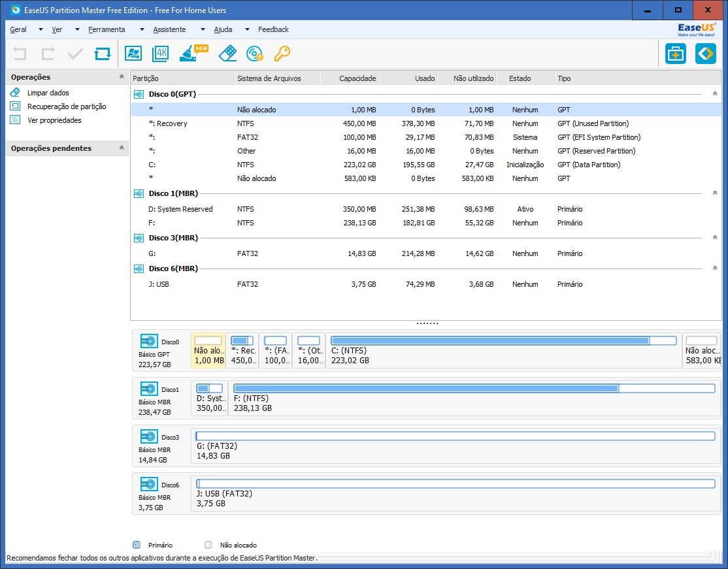Image resolution: width=728 pixels, height=569 pixels.
Task: Select the *: Recovery partition row
Action: click(x=425, y=123)
